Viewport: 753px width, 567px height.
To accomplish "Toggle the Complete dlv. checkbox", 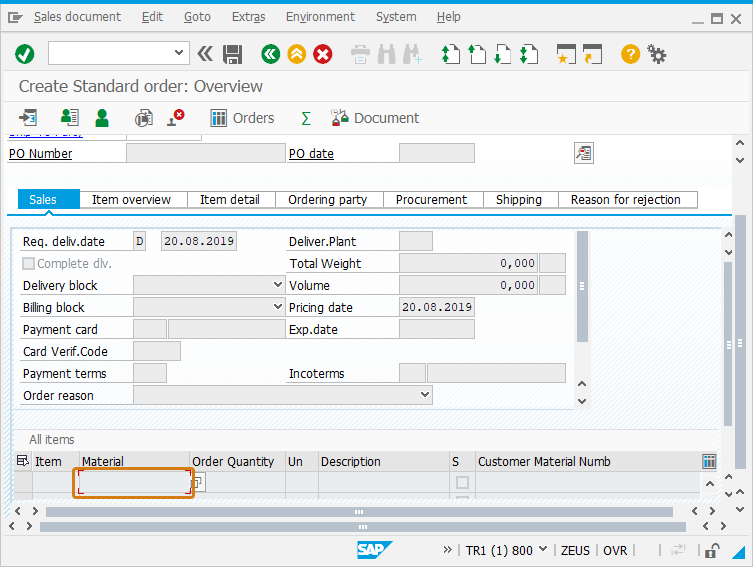I will [x=29, y=263].
